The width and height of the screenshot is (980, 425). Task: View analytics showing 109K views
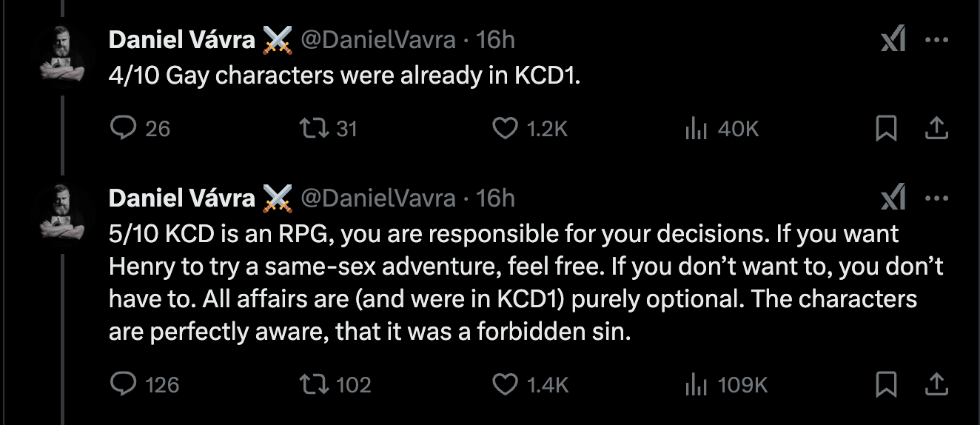point(726,384)
